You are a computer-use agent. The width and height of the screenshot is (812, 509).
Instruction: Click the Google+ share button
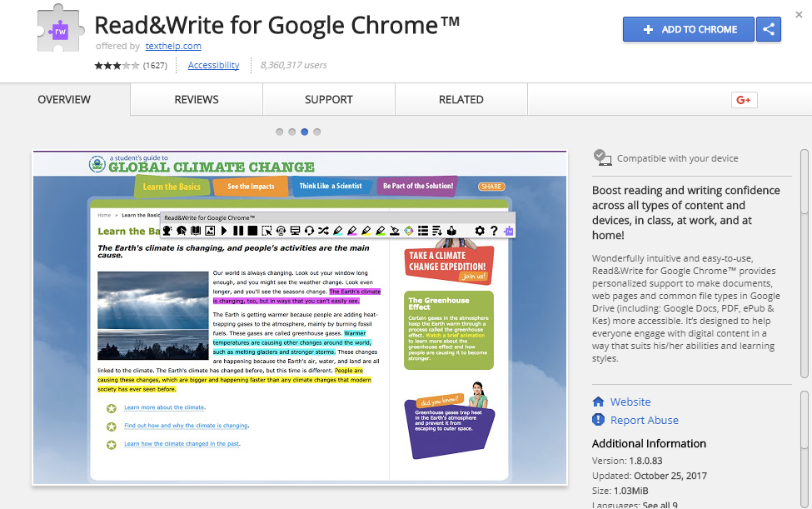pos(745,100)
